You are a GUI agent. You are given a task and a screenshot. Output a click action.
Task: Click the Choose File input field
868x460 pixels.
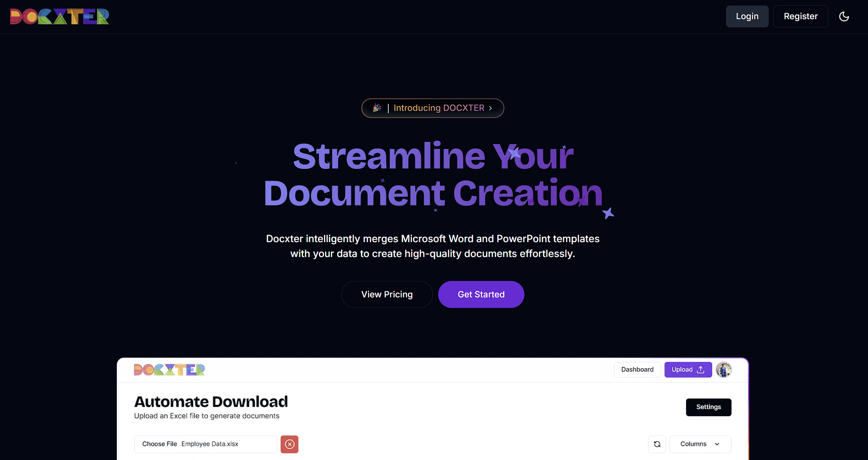click(205, 444)
